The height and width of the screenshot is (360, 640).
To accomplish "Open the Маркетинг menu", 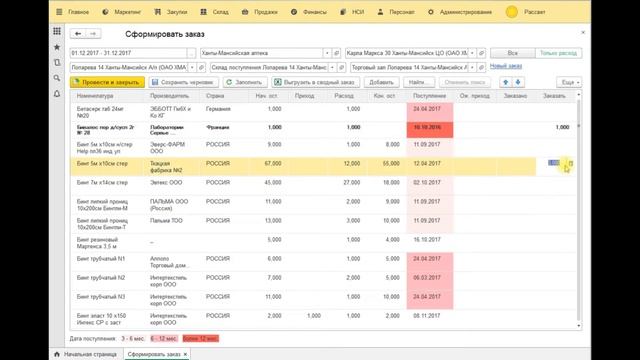I will [x=122, y=12].
